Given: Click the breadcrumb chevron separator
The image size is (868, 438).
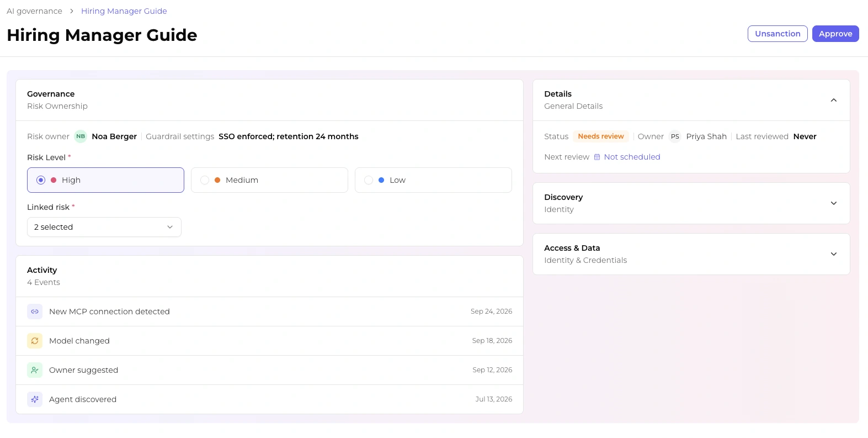Looking at the screenshot, I should coord(72,11).
